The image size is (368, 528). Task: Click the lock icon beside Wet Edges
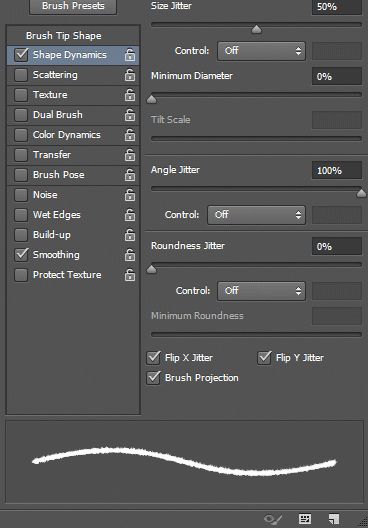pos(130,215)
